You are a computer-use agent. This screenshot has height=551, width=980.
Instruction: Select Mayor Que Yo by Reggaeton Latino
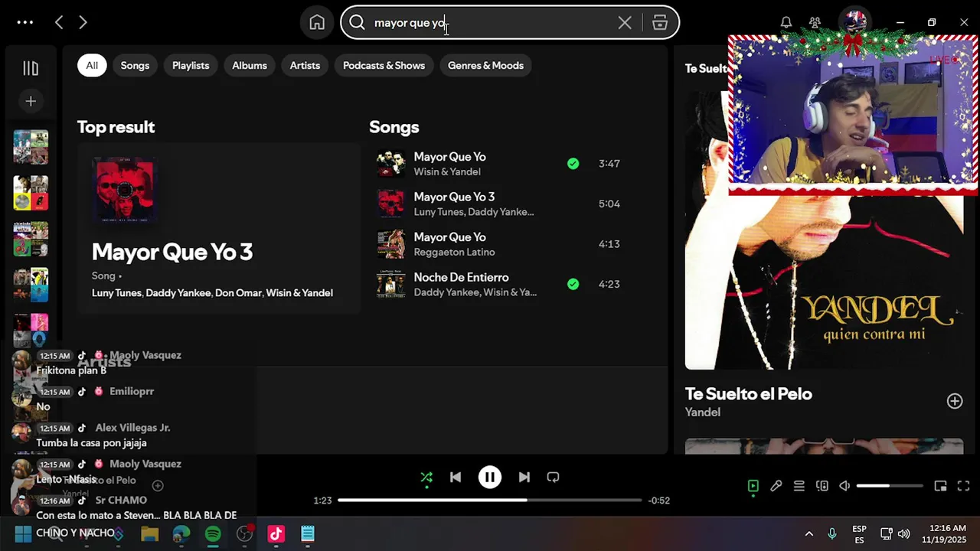point(449,237)
